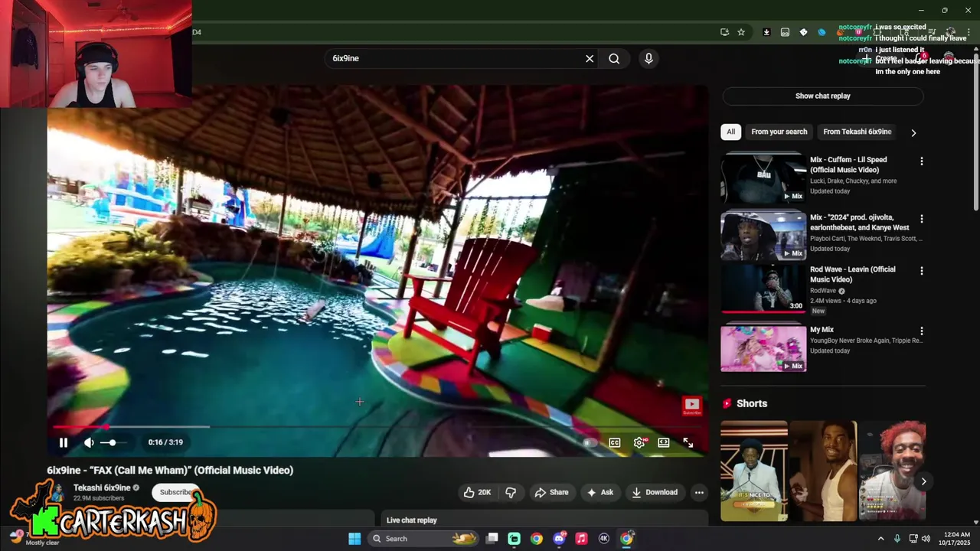This screenshot has height=551, width=980.
Task: Open Mix - "2024" prod. ojivolta thumbnail
Action: [x=763, y=236]
